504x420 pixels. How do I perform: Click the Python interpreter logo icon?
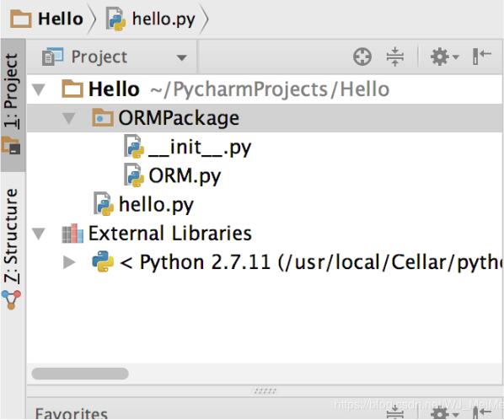pos(103,261)
